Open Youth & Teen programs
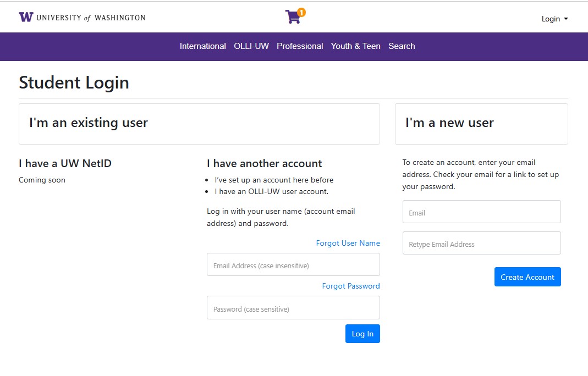588x376 pixels. 355,46
